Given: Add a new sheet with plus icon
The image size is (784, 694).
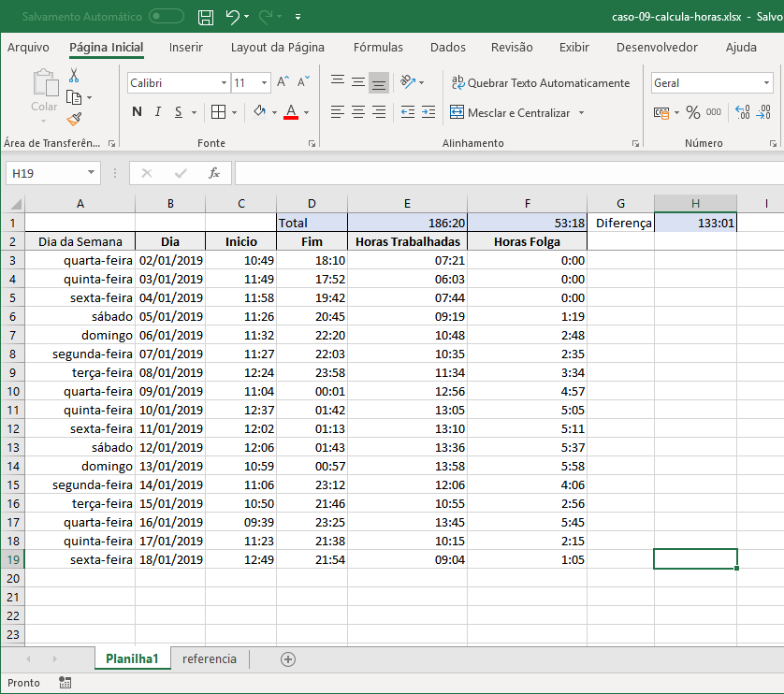Looking at the screenshot, I should click(x=288, y=659).
